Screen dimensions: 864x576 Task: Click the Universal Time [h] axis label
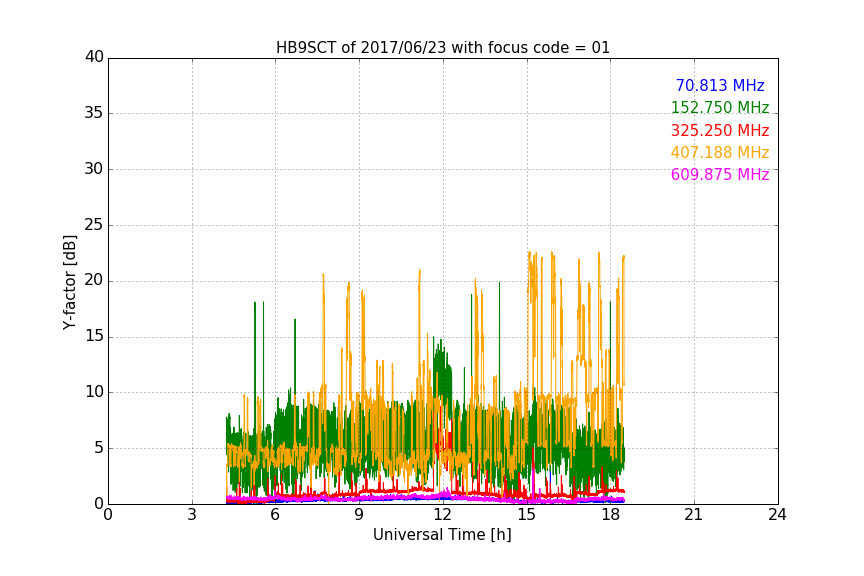442,535
